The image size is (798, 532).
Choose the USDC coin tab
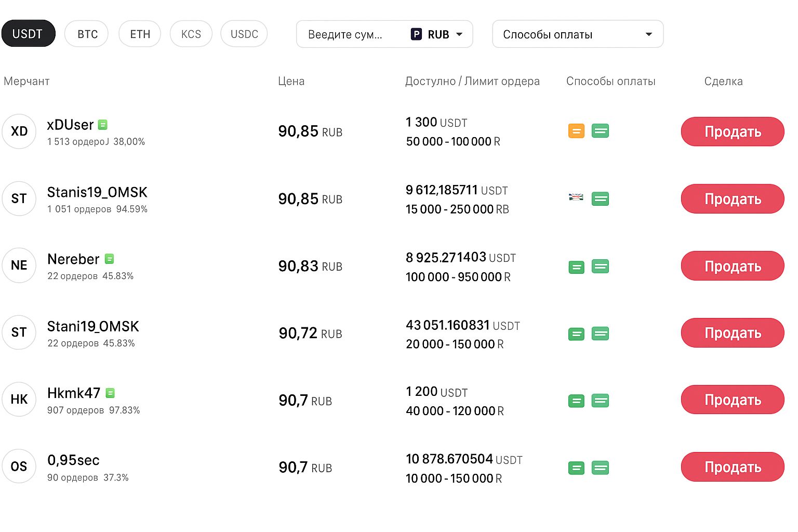point(244,34)
